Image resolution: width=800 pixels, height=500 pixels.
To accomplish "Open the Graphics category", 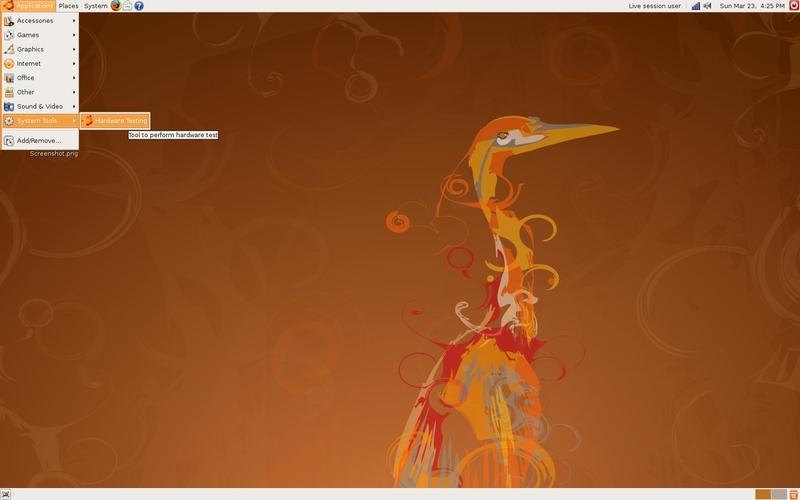I will (40, 49).
